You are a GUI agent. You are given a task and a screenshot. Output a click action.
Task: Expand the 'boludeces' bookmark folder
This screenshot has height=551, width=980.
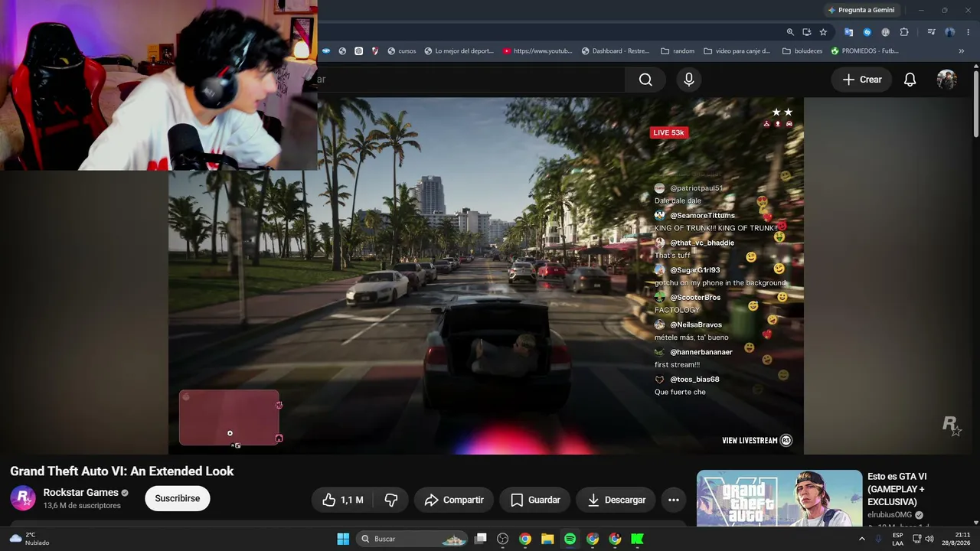[x=802, y=51]
